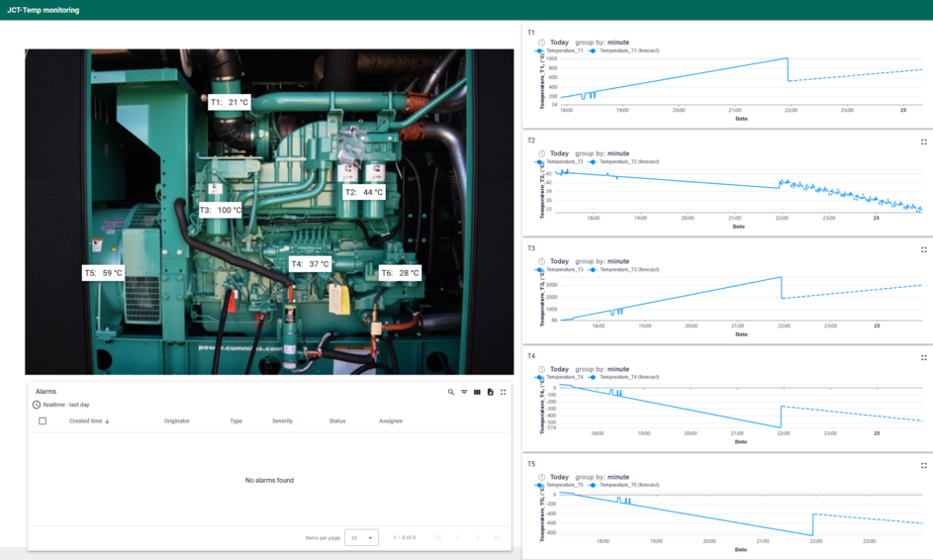Open the Realtime - last day time window
Viewport: 933px width, 560px height.
(x=65, y=405)
